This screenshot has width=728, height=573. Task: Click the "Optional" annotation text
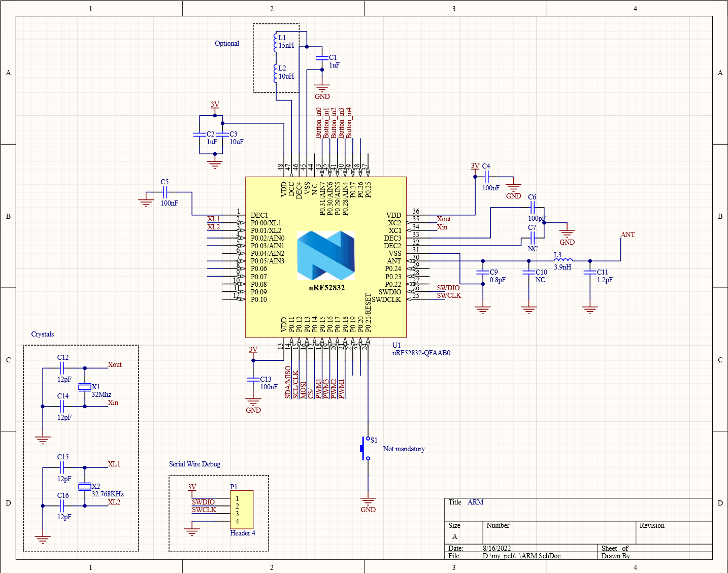click(226, 43)
